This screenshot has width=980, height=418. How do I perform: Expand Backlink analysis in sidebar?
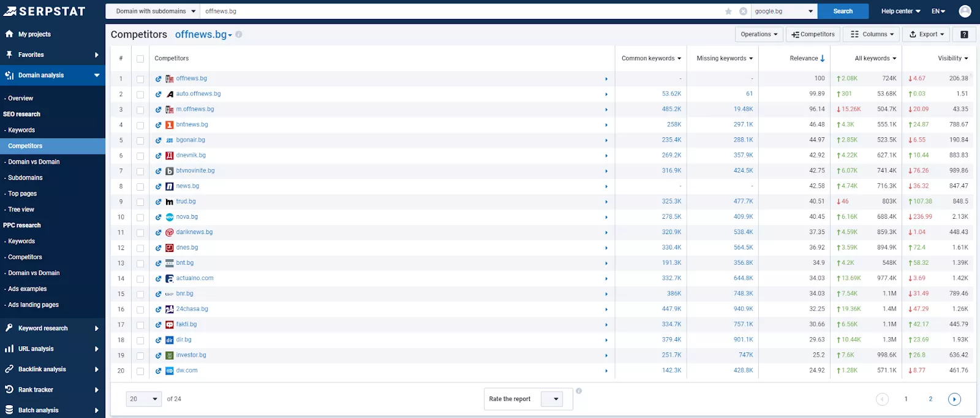(x=52, y=370)
